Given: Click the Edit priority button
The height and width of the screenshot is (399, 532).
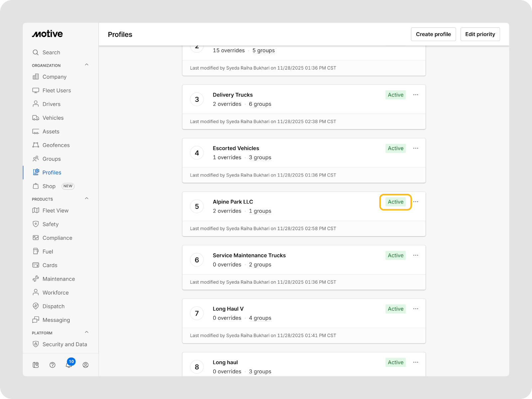Looking at the screenshot, I should tap(480, 34).
